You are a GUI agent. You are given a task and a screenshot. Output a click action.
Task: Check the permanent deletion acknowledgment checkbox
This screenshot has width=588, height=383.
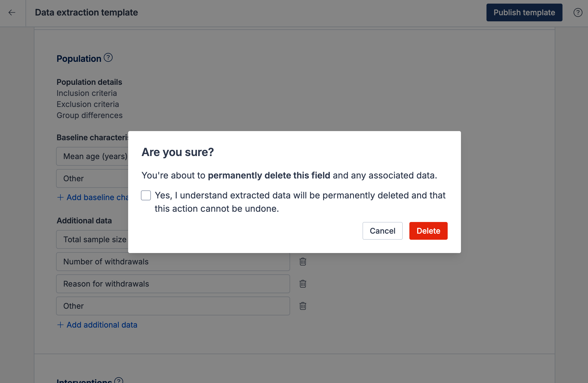click(x=146, y=195)
